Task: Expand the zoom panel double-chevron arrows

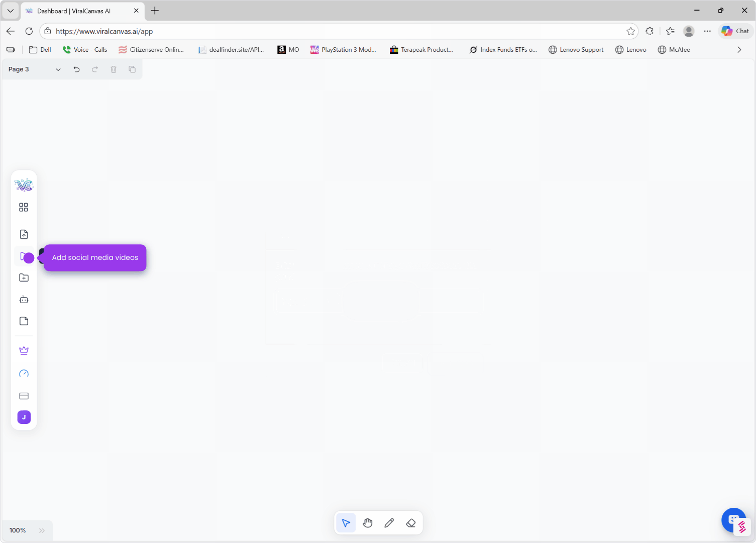Action: tap(42, 530)
